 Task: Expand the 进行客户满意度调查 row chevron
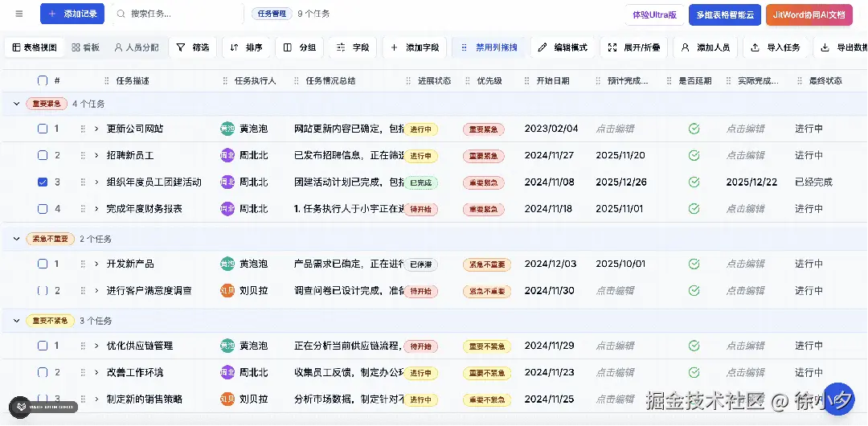(96, 290)
